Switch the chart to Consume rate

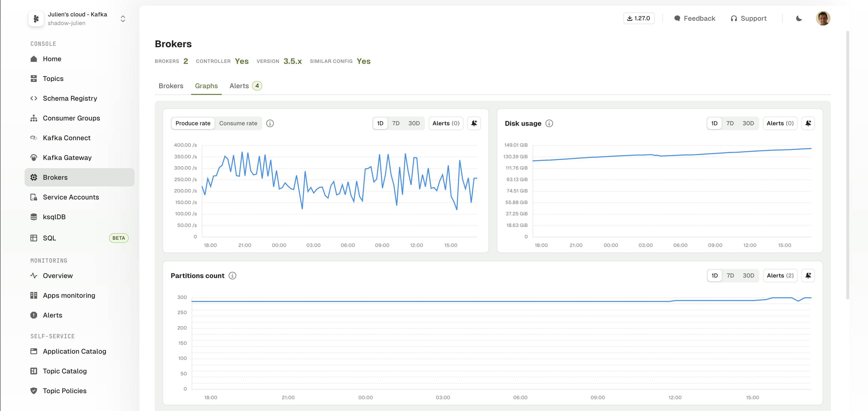pyautogui.click(x=238, y=124)
